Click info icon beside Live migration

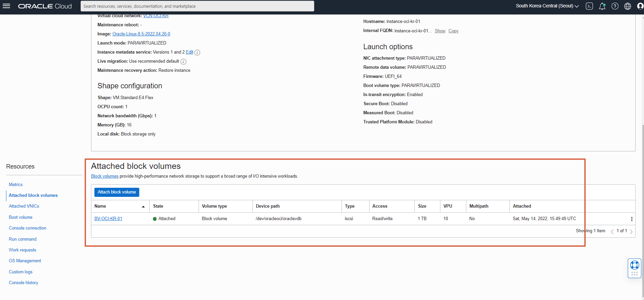coord(183,62)
